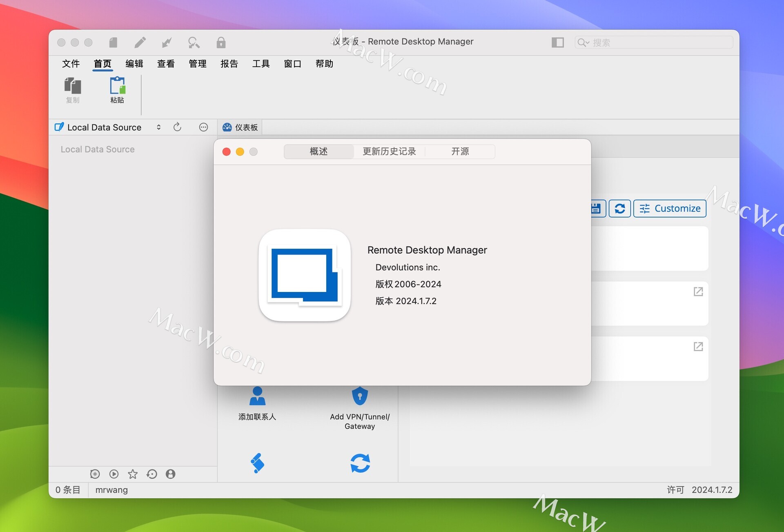Image resolution: width=784 pixels, height=532 pixels.
Task: Switch to the 更新历史记录 tab
Action: pos(388,151)
